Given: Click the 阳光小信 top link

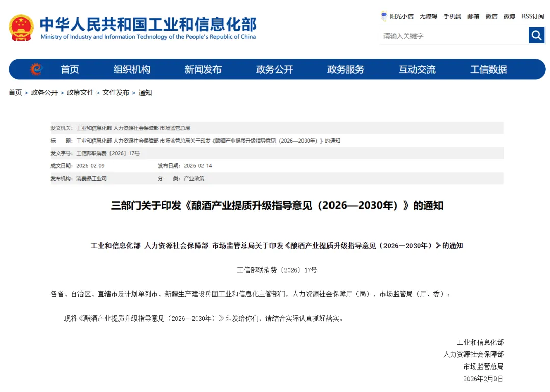Looking at the screenshot, I should (402, 16).
